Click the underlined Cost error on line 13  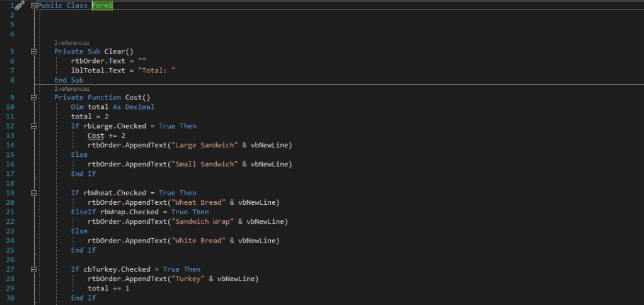point(96,135)
